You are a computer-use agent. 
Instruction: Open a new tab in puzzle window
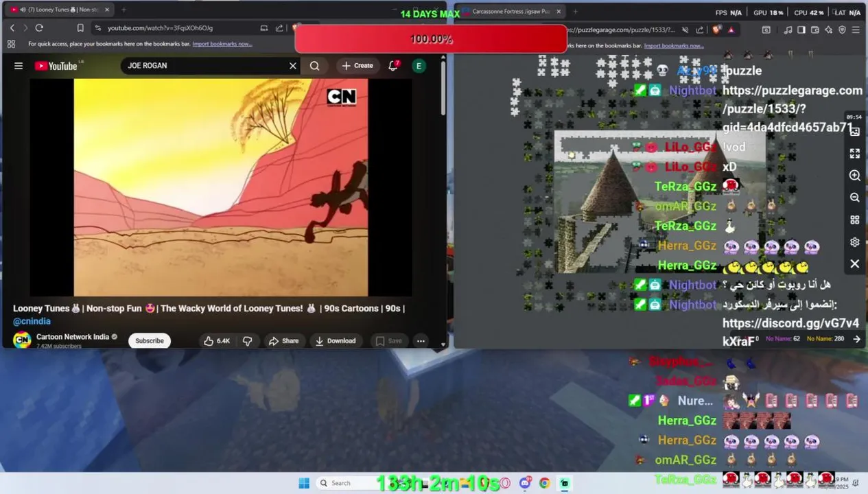click(575, 11)
